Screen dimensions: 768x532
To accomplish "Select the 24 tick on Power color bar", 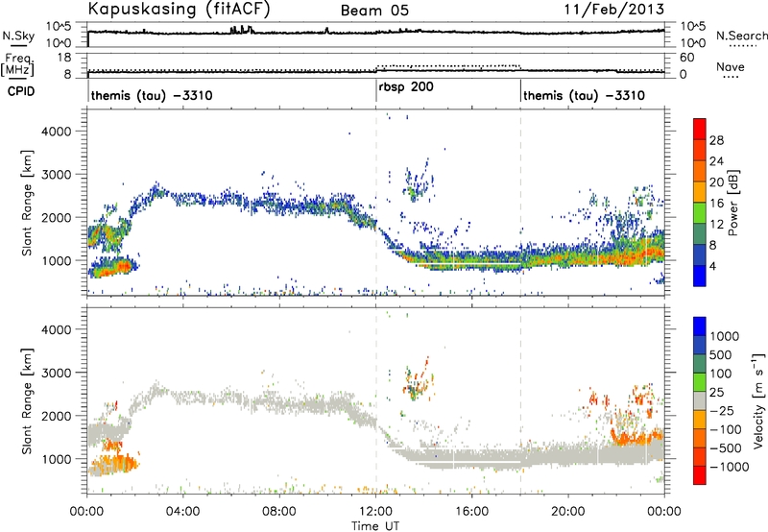I will tap(716, 161).
